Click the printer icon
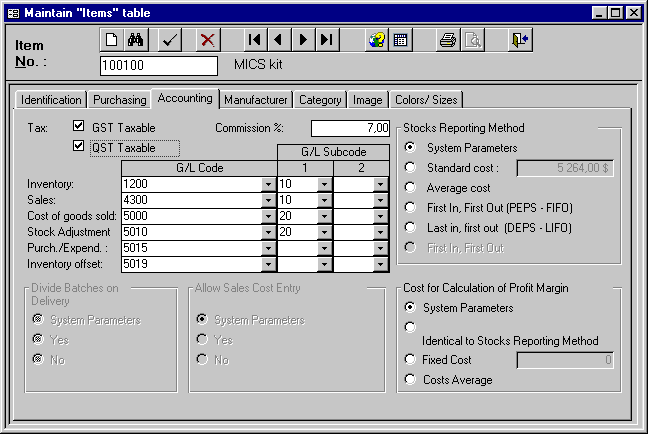The width and height of the screenshot is (648, 434). (x=448, y=40)
